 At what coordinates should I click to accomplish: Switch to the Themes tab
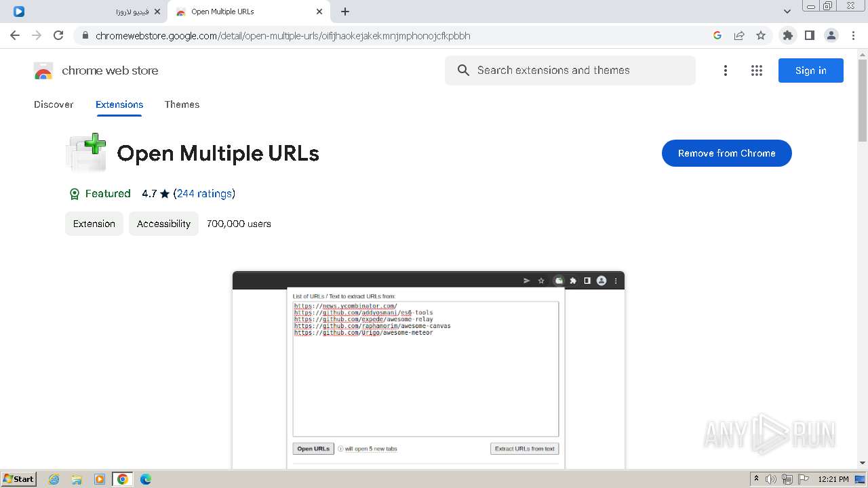point(182,104)
